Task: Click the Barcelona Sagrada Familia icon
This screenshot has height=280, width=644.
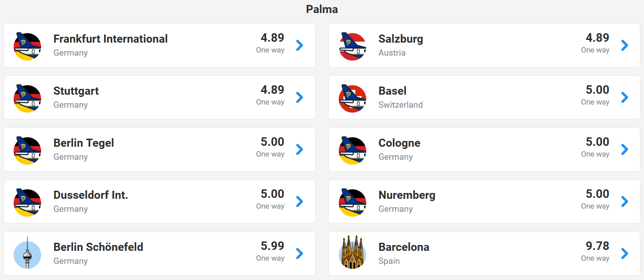Action: (x=352, y=253)
